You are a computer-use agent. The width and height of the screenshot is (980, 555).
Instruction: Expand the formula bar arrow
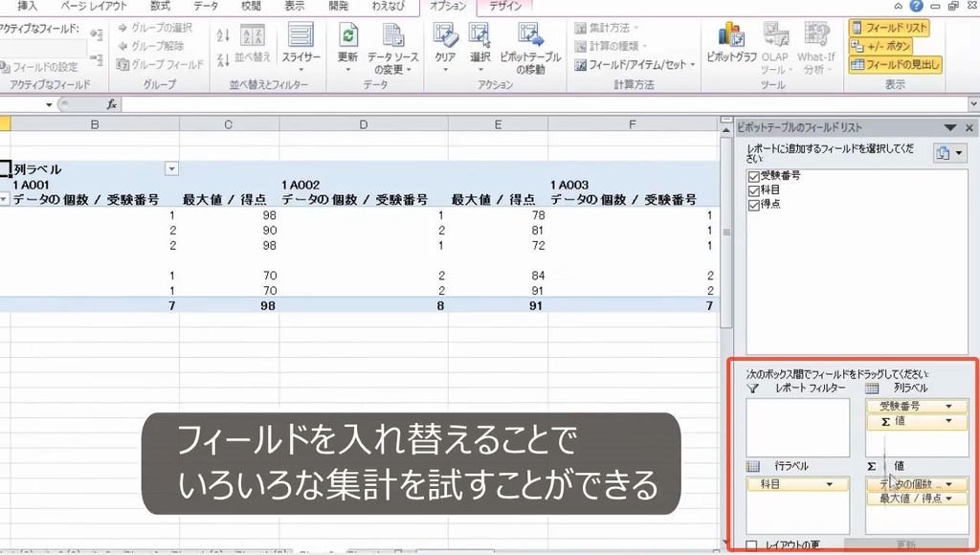(973, 104)
